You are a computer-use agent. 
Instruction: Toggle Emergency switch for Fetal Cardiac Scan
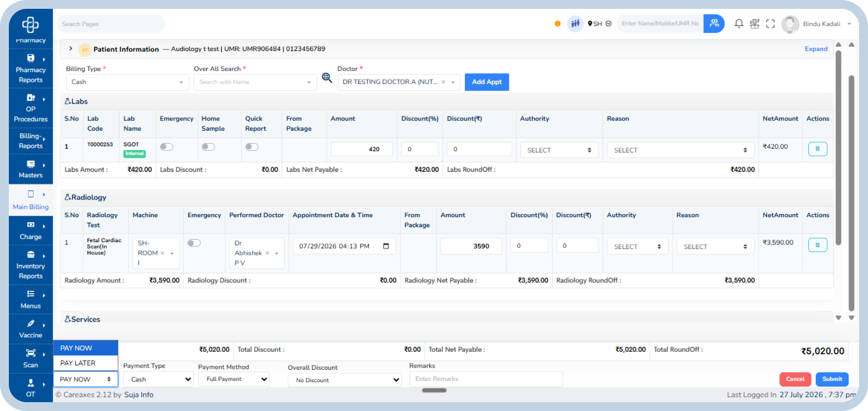194,243
